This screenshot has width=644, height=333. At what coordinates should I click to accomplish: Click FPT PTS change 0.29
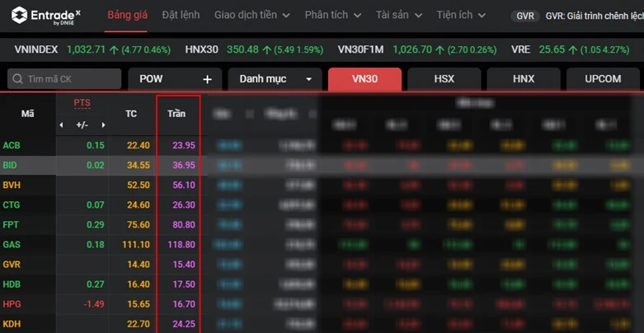[x=96, y=224]
